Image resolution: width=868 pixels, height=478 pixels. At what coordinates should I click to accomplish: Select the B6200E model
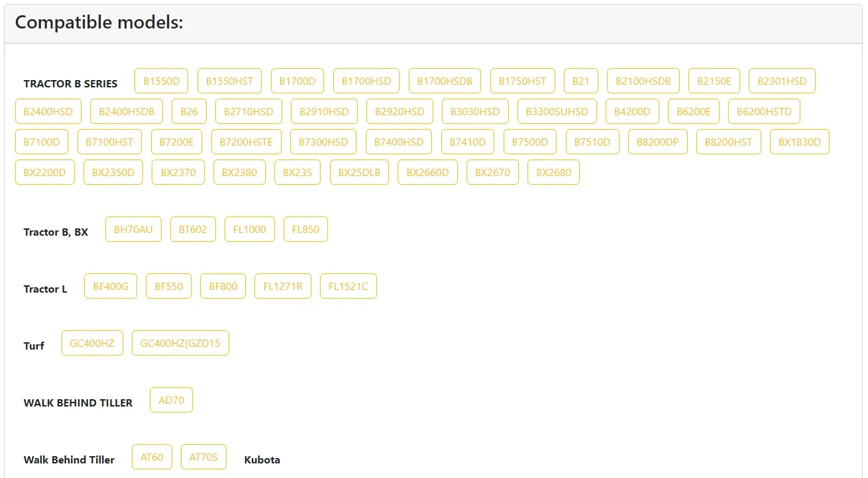coord(694,111)
